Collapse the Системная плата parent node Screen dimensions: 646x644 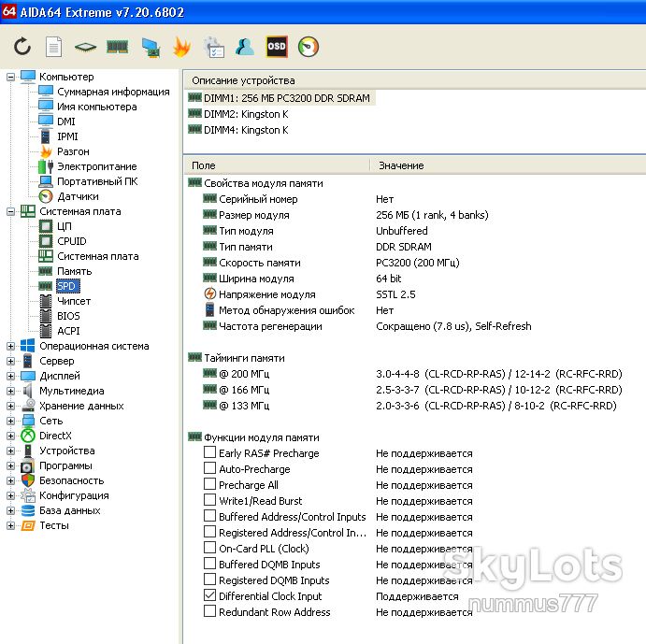(x=10, y=211)
